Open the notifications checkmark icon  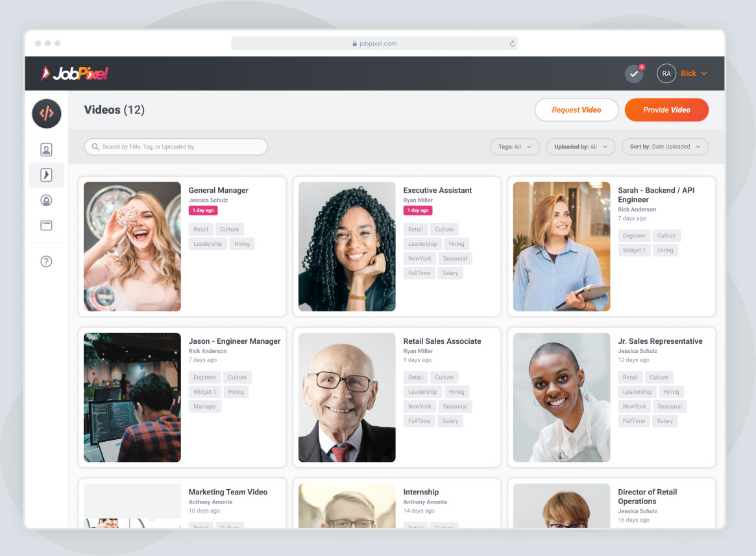(634, 74)
